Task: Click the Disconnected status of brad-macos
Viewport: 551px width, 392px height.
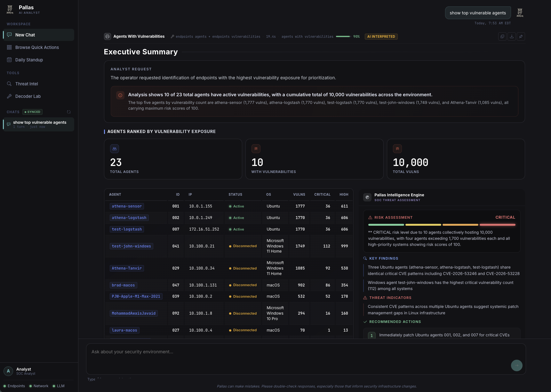Action: coord(243,285)
